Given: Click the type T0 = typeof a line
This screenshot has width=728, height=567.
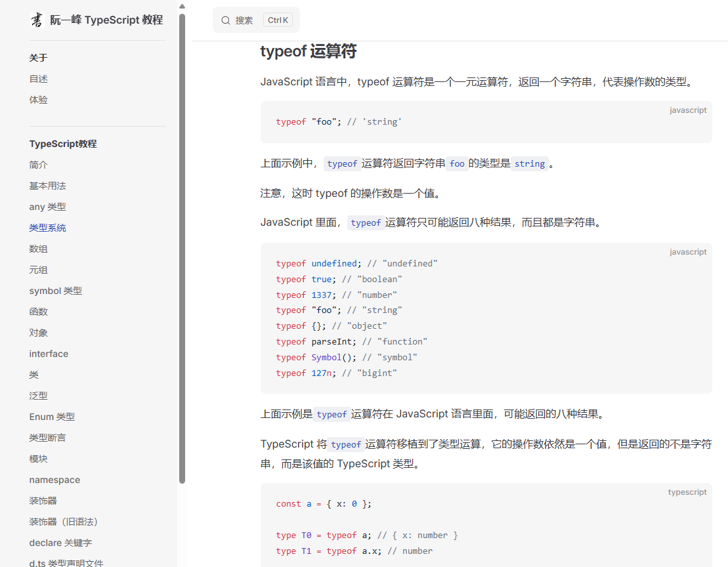Looking at the screenshot, I should coord(367,535).
